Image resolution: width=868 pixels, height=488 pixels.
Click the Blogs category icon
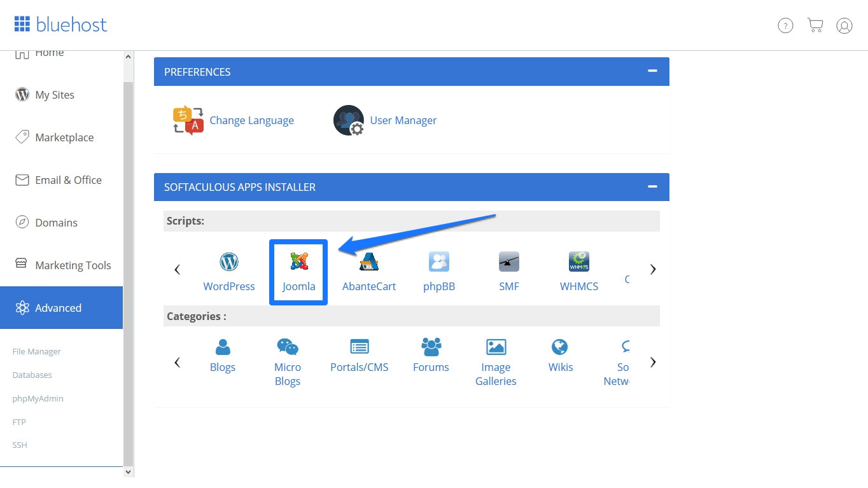[223, 347]
